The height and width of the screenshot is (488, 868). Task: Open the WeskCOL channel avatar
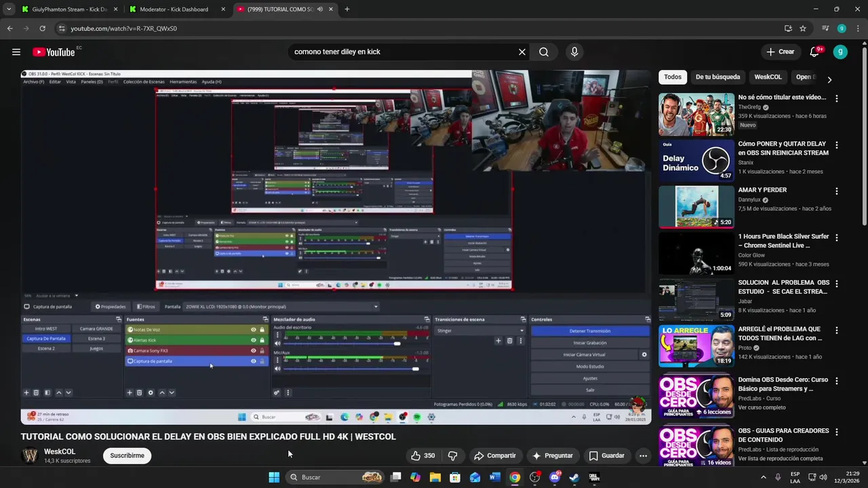(x=31, y=455)
